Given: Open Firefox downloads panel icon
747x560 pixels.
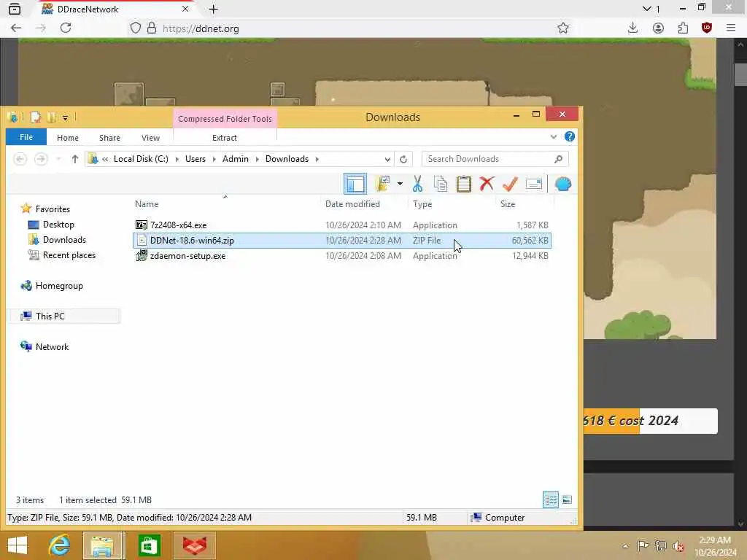Looking at the screenshot, I should (632, 28).
